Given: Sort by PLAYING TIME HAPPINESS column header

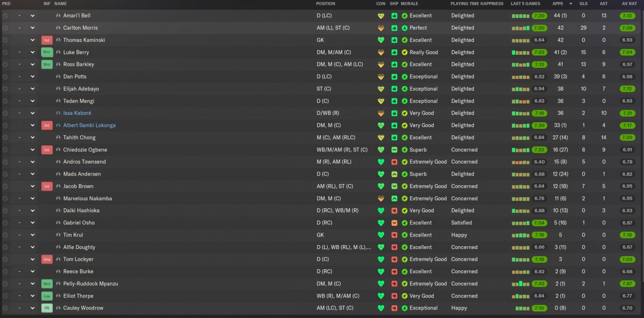Looking at the screenshot, I should 477,4.
